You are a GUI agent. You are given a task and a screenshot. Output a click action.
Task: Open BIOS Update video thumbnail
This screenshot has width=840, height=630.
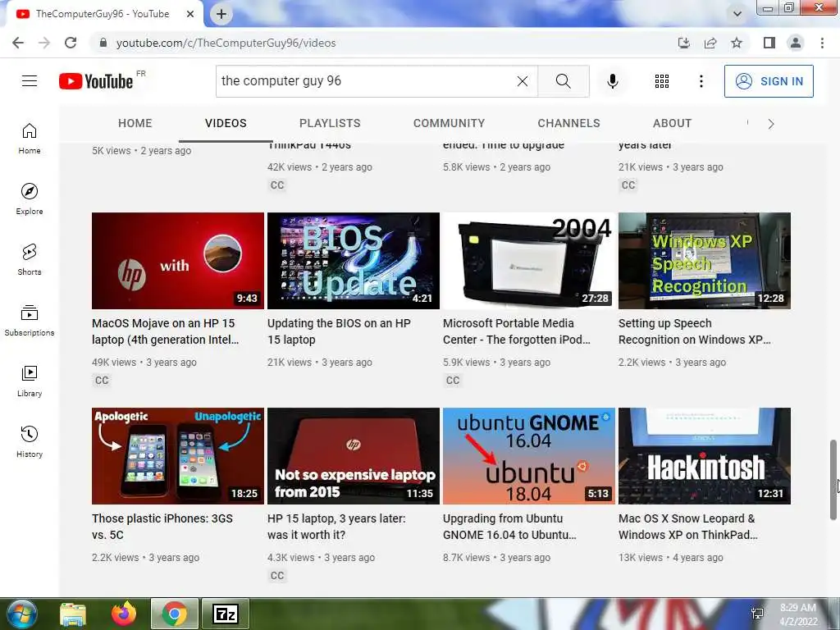(354, 261)
